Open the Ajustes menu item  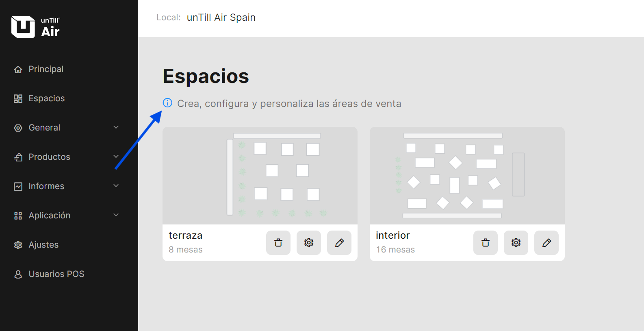(43, 245)
